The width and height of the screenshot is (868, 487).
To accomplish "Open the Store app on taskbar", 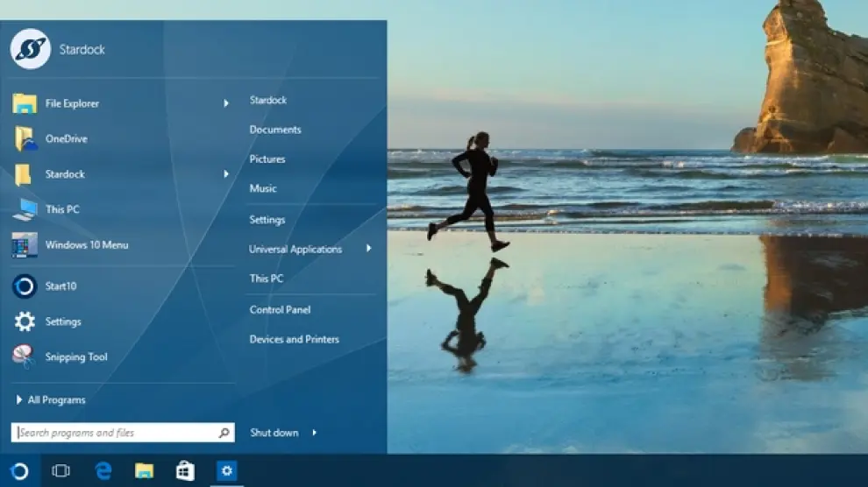I will 185,471.
